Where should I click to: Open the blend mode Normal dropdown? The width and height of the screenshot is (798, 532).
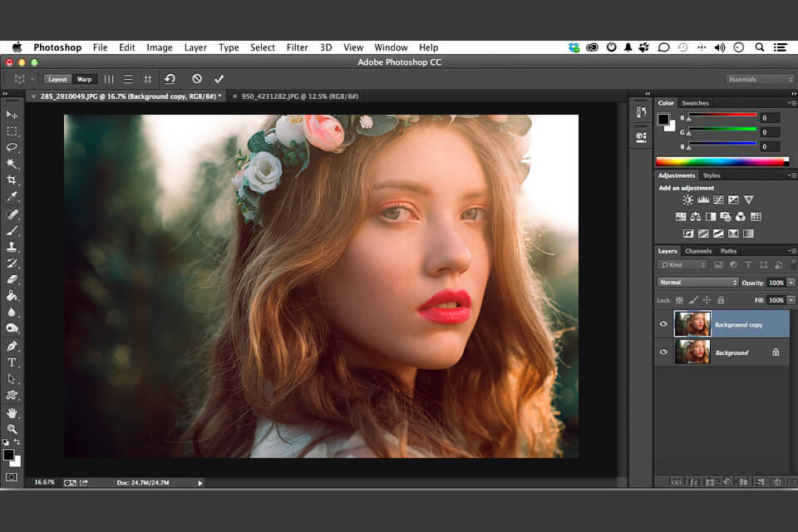pos(697,283)
